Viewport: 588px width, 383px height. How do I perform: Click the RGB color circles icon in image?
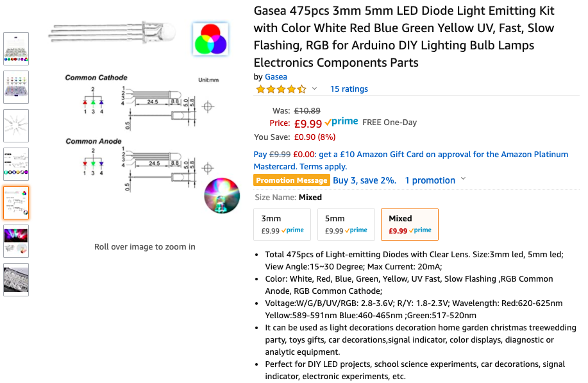tap(210, 38)
